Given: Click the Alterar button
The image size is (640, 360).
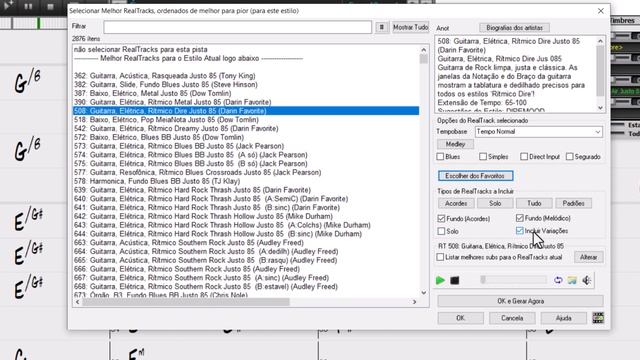Looking at the screenshot, I should click(x=589, y=257).
